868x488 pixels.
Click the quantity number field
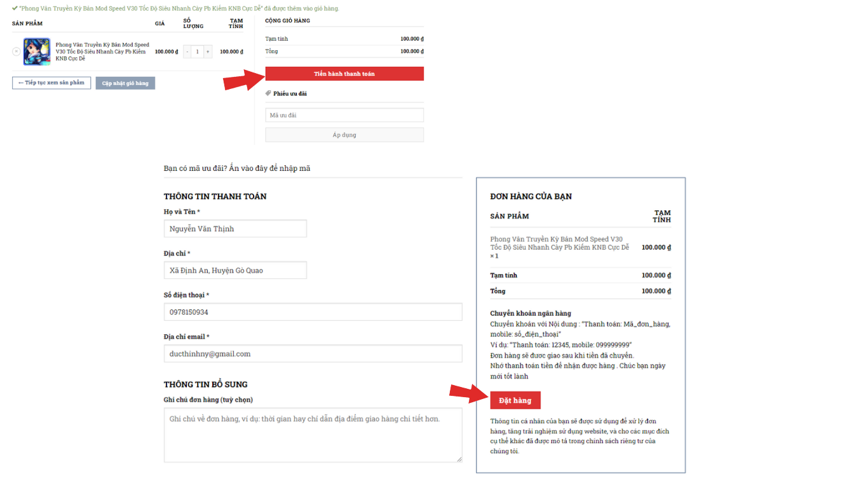[198, 51]
